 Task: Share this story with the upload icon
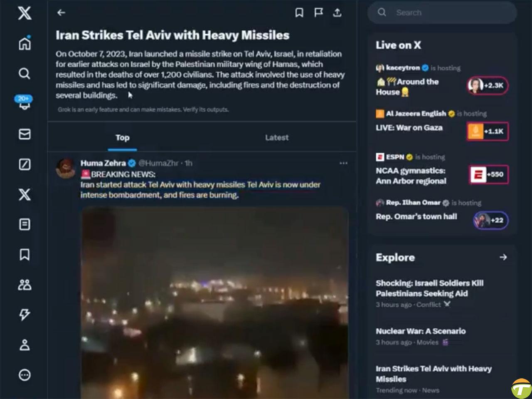pos(337,13)
